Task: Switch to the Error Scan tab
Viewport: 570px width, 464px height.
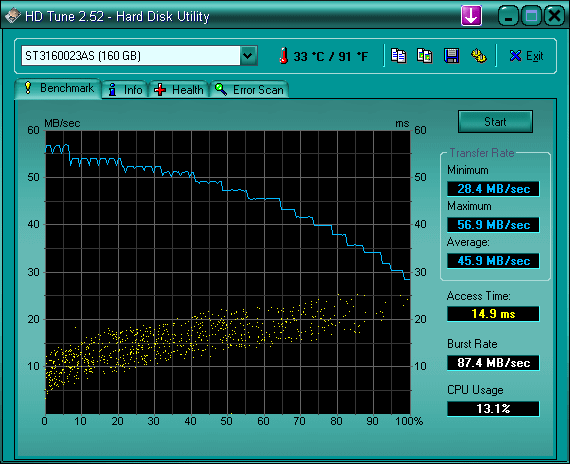Action: pos(249,89)
